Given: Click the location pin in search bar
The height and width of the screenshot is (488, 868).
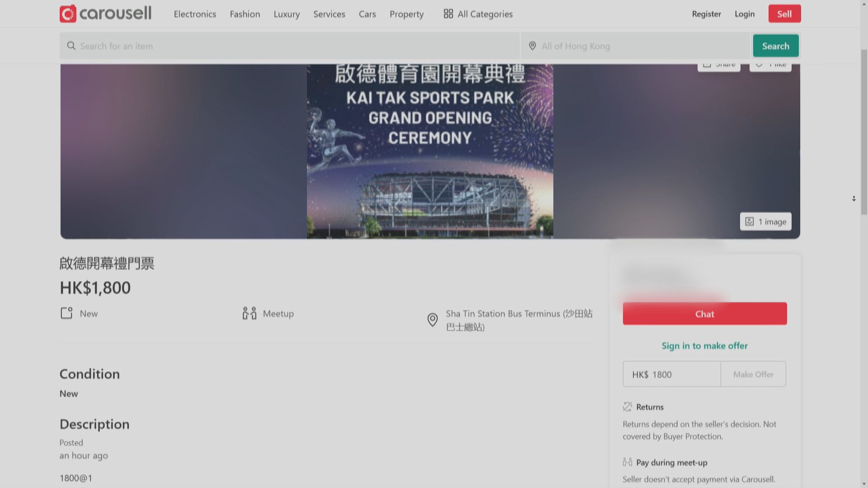Looking at the screenshot, I should tap(533, 46).
